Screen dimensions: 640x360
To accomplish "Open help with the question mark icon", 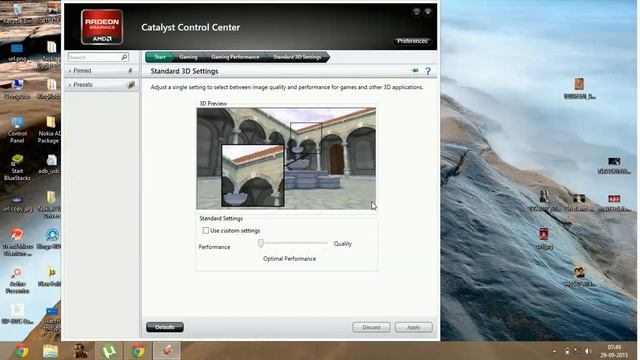I will pyautogui.click(x=428, y=71).
